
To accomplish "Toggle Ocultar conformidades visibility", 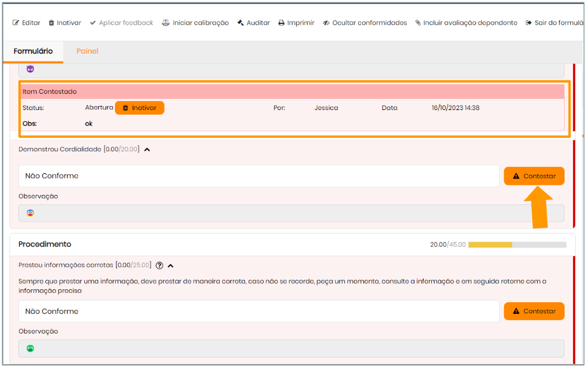I will (x=365, y=23).
